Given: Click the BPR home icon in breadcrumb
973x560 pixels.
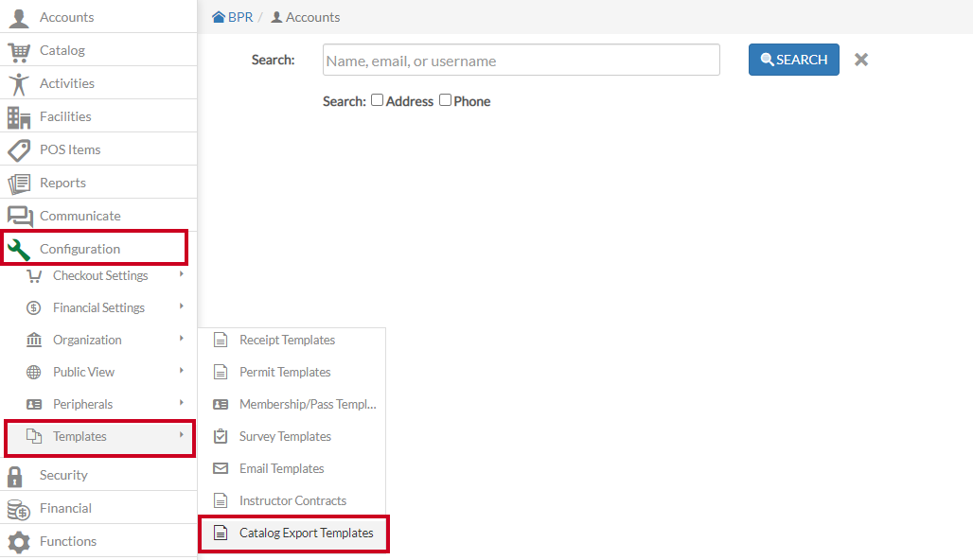Looking at the screenshot, I should coord(219,17).
